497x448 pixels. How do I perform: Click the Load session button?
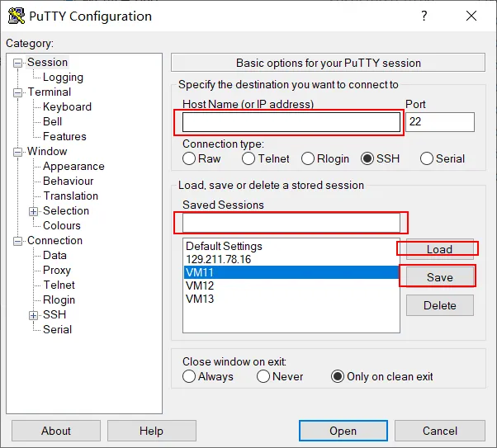tap(439, 249)
